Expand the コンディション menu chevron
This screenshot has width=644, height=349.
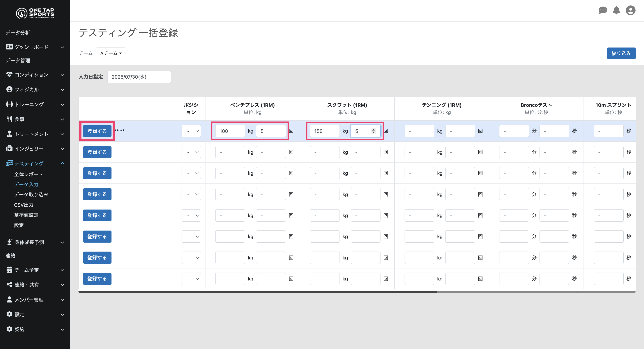(62, 75)
